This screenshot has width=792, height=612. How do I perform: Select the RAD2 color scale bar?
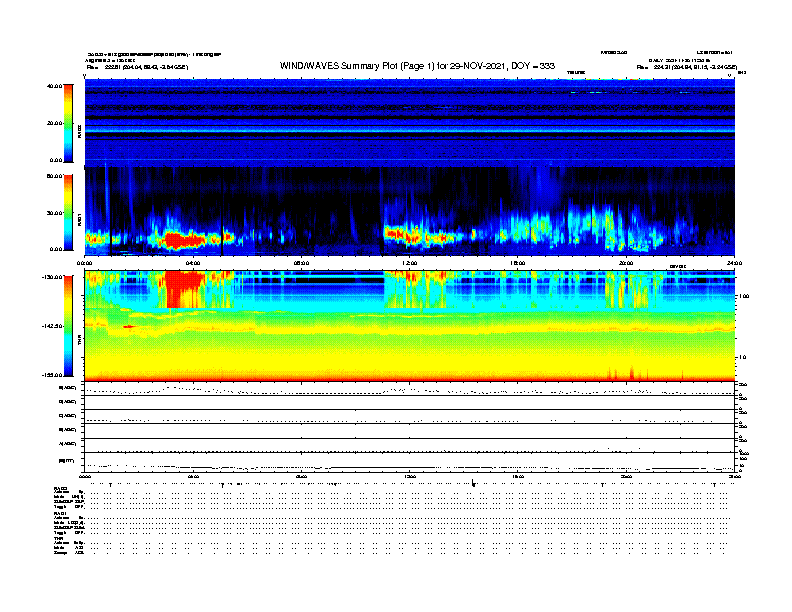69,123
